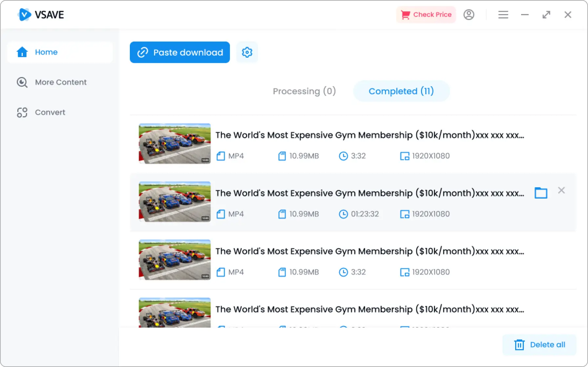This screenshot has height=367, width=588.
Task: Open More Content in the sidebar
Action: (60, 82)
